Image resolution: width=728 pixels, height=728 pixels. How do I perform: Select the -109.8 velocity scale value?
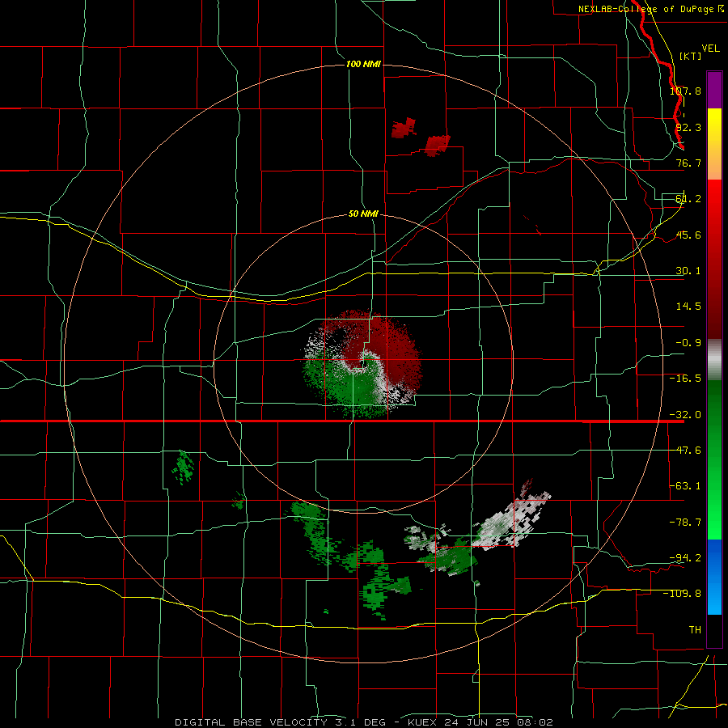[x=682, y=594]
